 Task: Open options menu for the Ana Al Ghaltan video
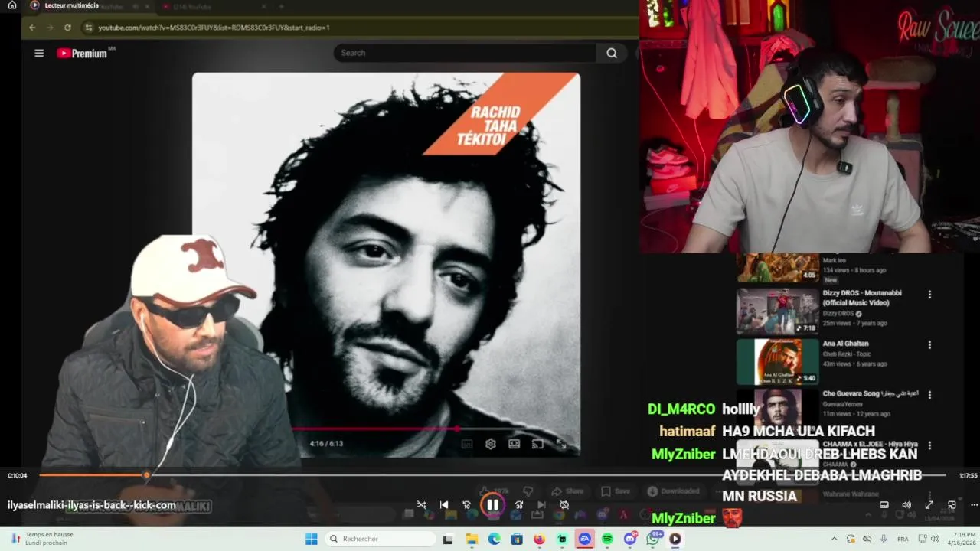[929, 345]
